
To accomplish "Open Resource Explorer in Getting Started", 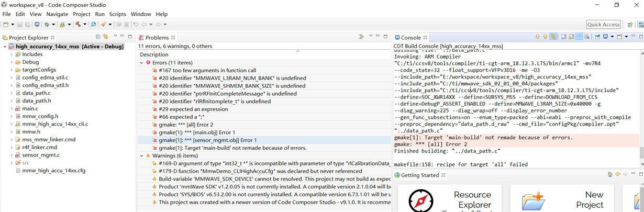I will coord(448,199).
